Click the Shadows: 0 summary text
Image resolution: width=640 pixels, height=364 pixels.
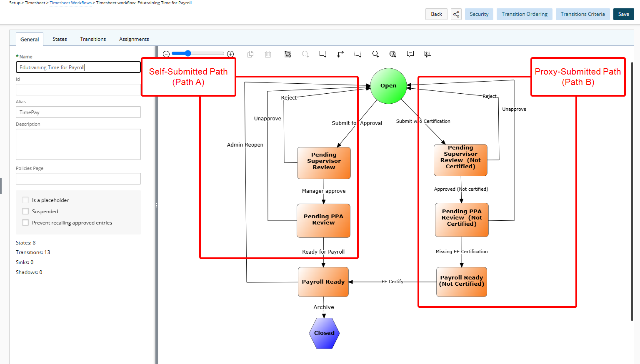[29, 272]
